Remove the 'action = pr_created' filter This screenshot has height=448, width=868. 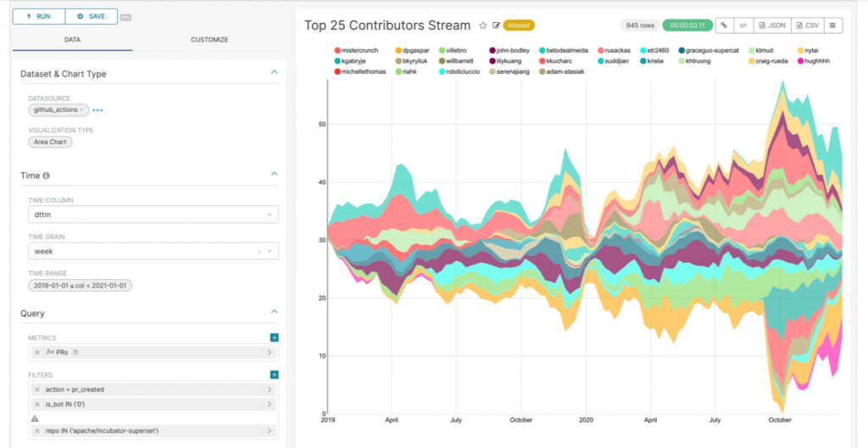point(37,389)
